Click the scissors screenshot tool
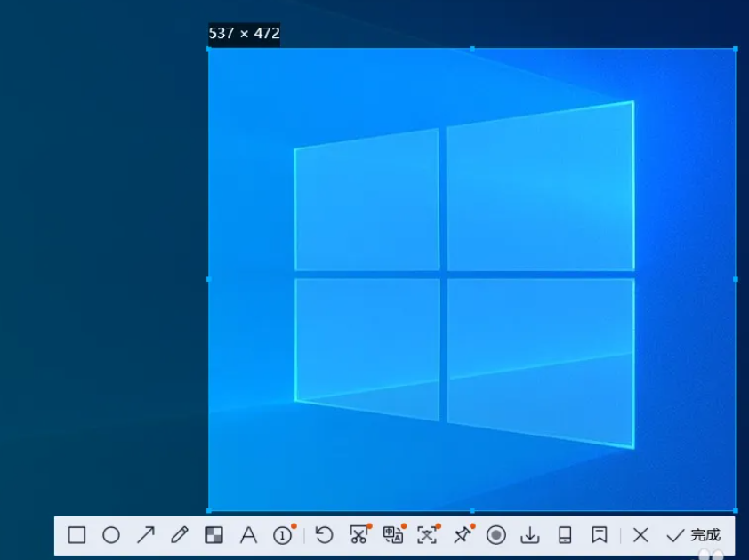Viewport: 749px width, 560px height. click(358, 535)
